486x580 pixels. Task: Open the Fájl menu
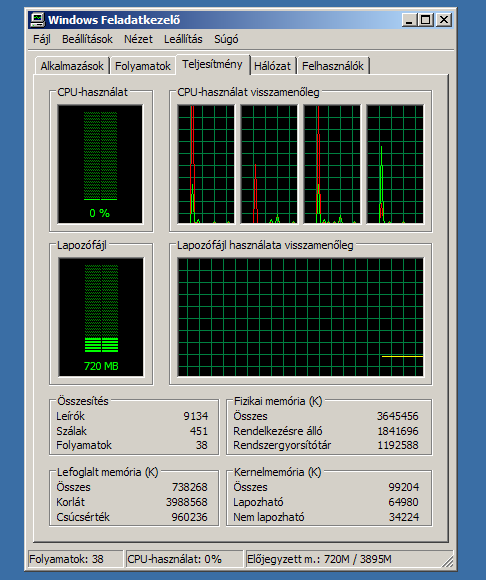point(41,39)
